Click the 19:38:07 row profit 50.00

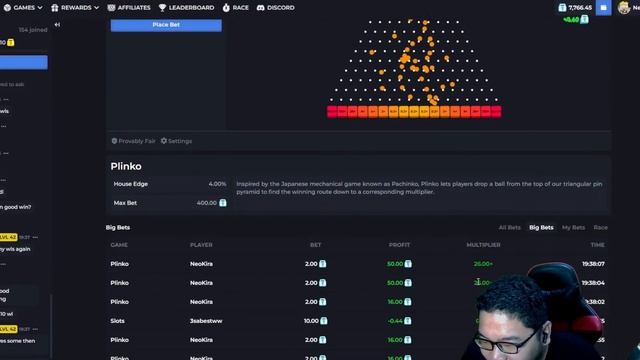click(395, 264)
